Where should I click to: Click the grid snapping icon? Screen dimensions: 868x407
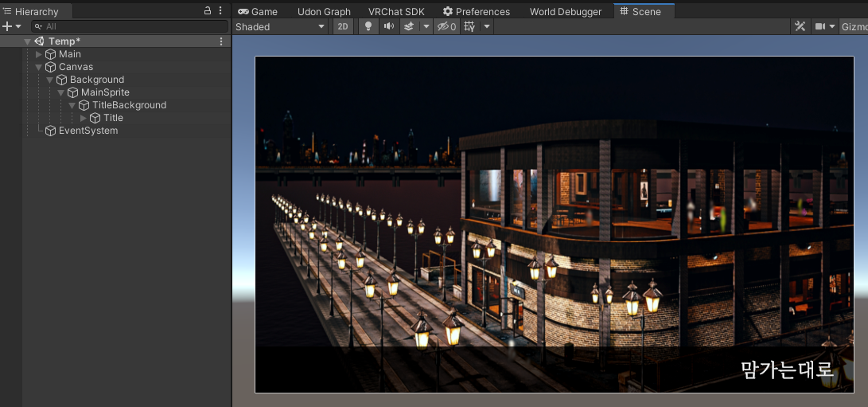pos(469,26)
